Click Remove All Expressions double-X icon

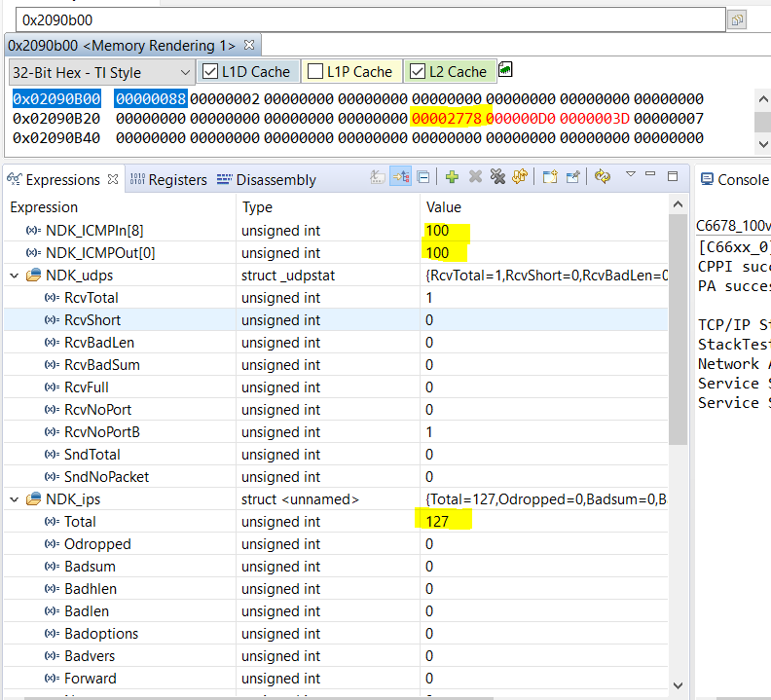point(497,176)
